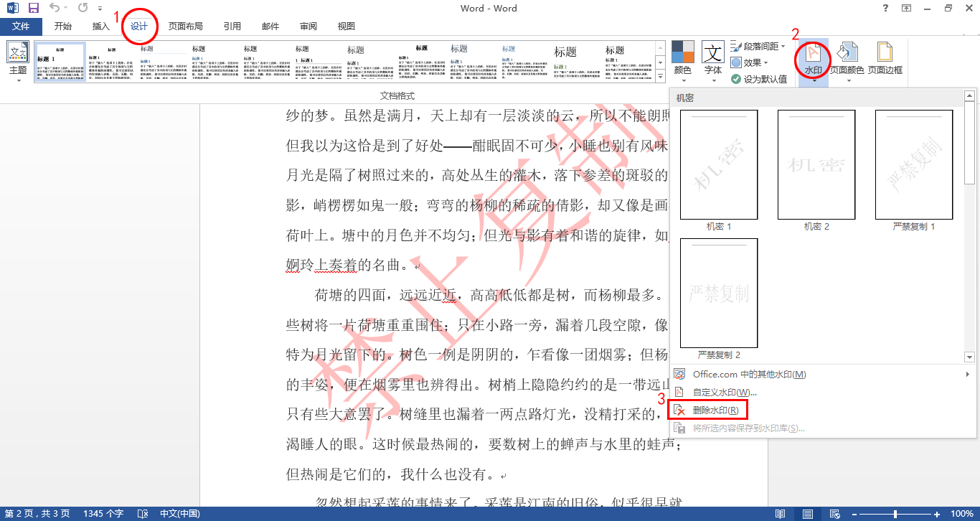Click the 机密 watermark gallery header
Screen dimensions: 980x521
coord(816,98)
